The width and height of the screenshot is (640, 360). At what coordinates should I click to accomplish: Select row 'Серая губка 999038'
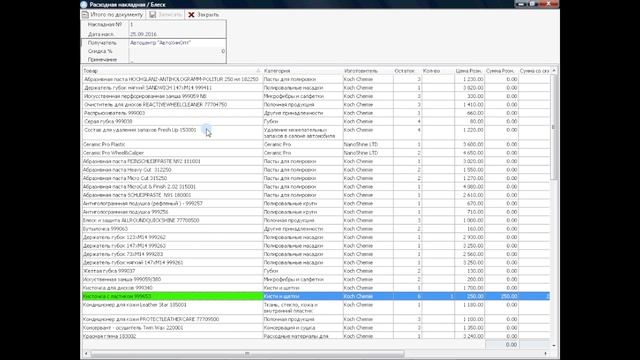click(316, 122)
